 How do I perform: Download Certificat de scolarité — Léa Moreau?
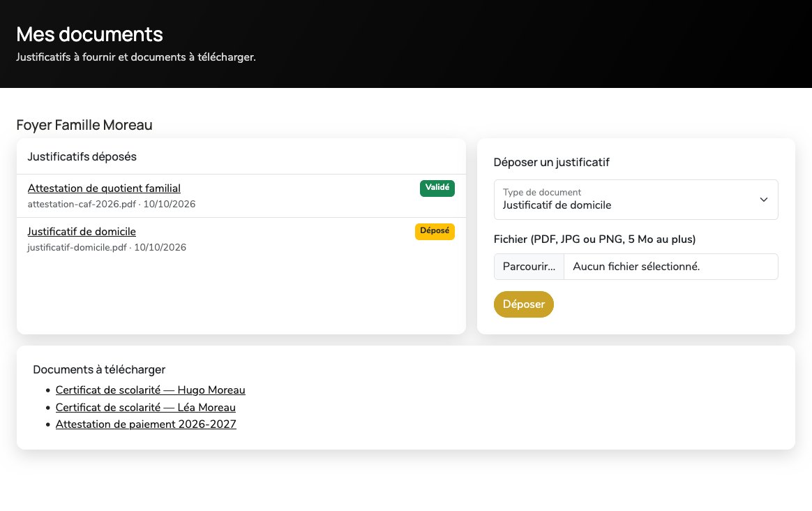(146, 408)
